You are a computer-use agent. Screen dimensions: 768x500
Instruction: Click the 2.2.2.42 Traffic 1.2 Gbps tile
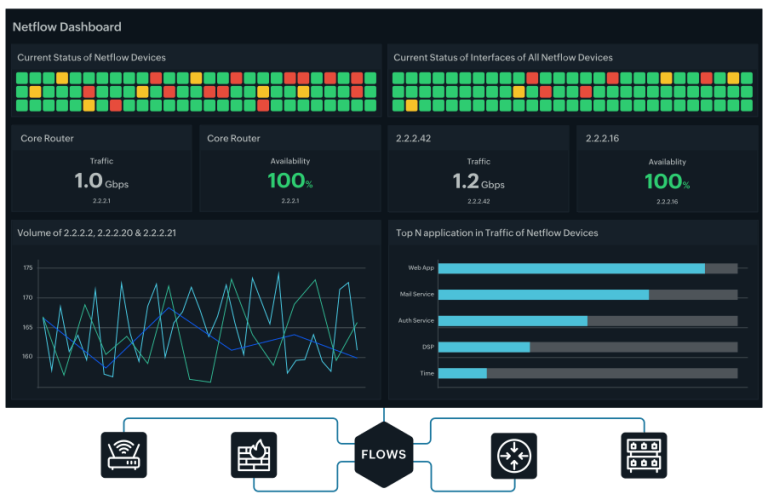479,168
